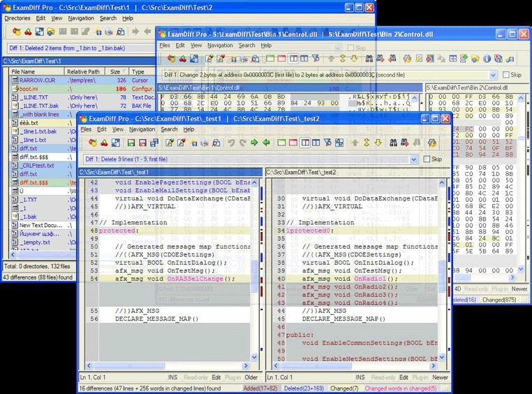Click Changed(875) label in Control.dll window

tap(499, 300)
